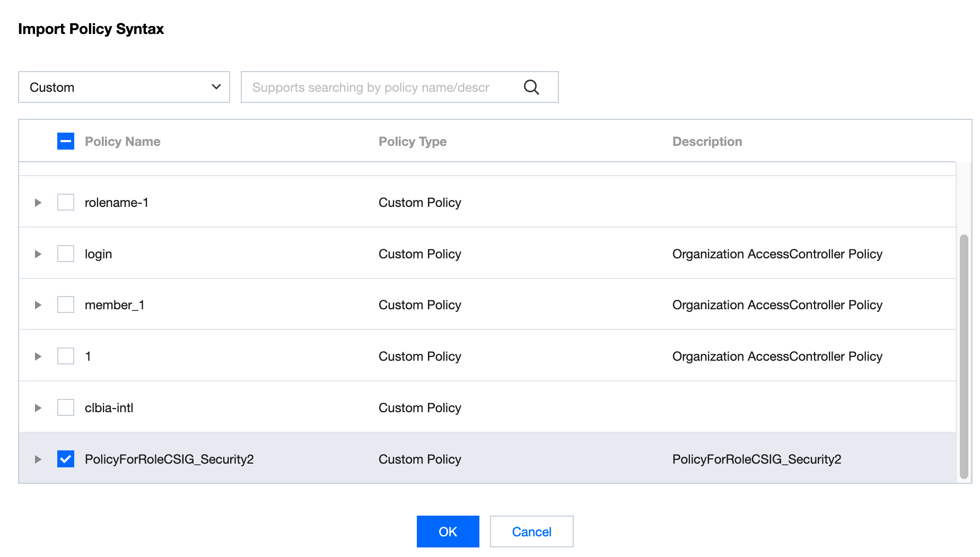Click the Policy Name column header

pyautogui.click(x=122, y=142)
